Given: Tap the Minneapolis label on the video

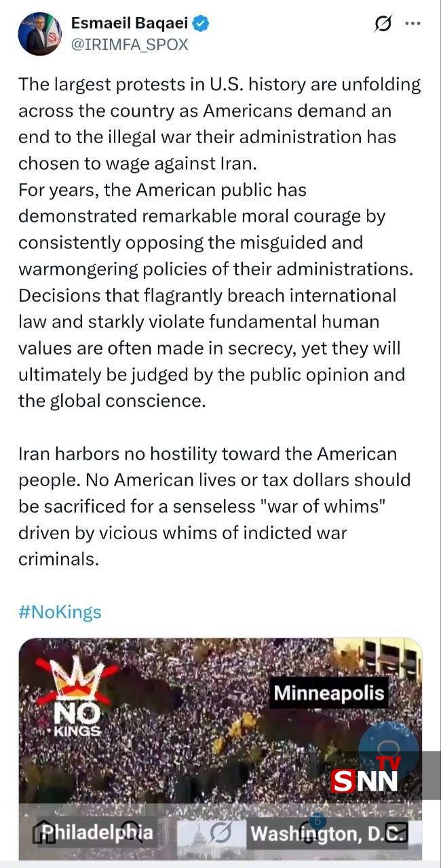Looking at the screenshot, I should pos(329,693).
